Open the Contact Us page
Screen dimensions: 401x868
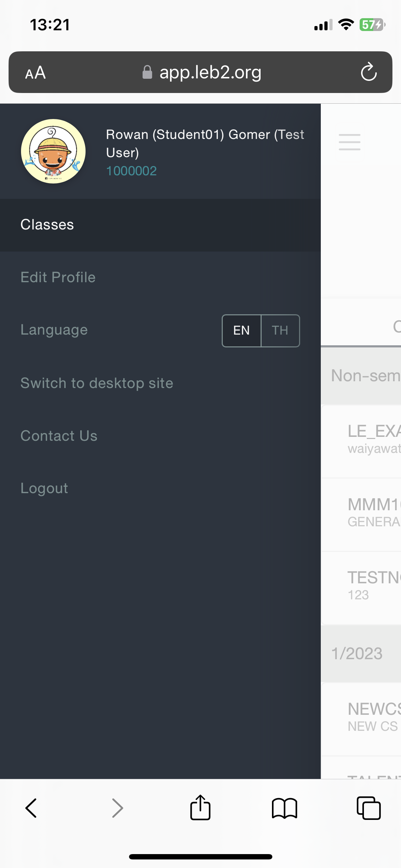pos(59,436)
